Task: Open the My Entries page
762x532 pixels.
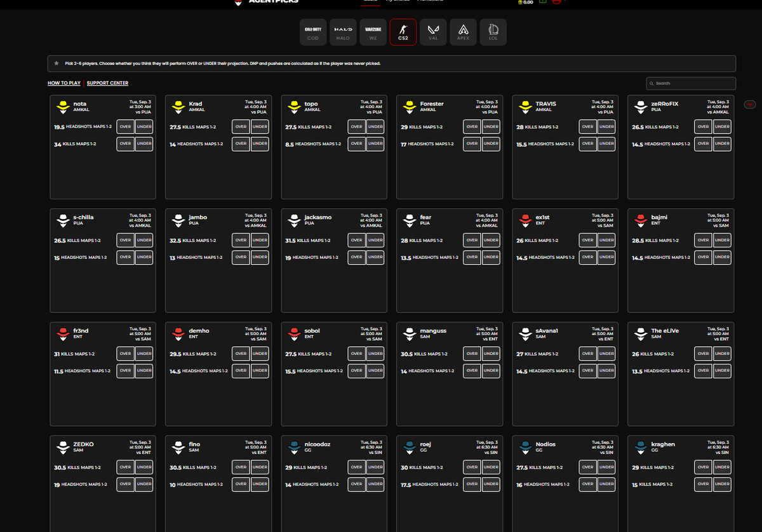Action: coord(399,1)
